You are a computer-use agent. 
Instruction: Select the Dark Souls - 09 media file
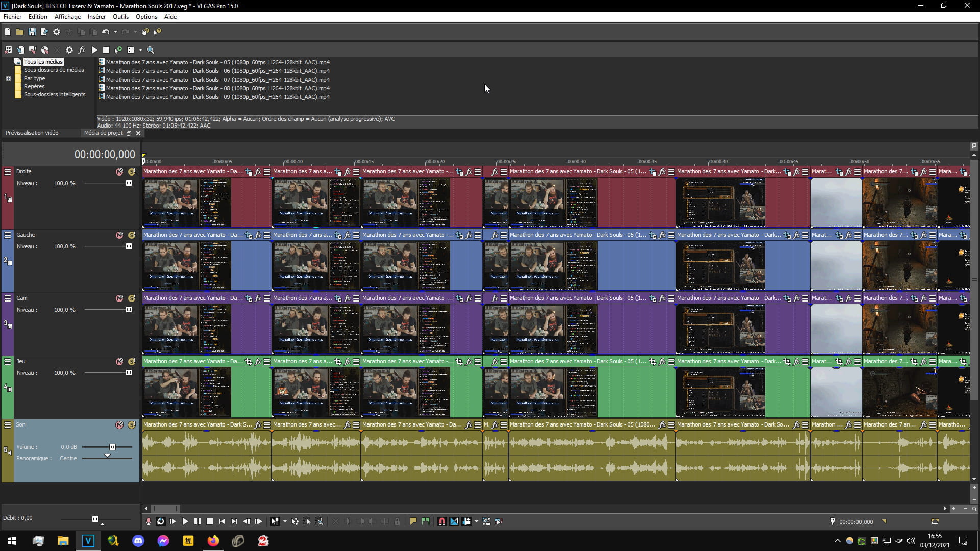coord(217,97)
